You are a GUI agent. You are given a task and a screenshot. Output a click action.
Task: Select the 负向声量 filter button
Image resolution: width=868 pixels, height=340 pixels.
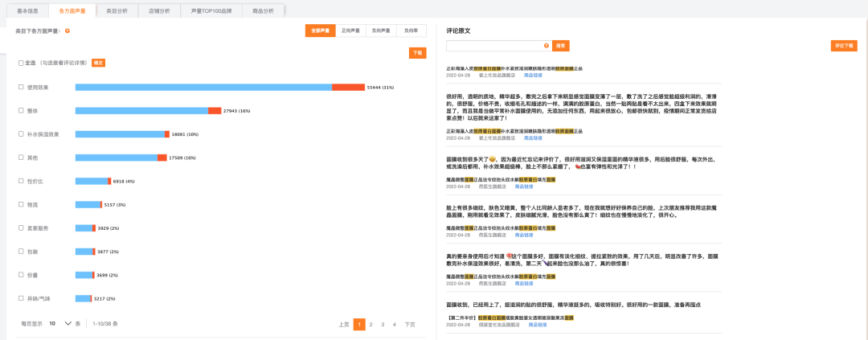[x=381, y=31]
